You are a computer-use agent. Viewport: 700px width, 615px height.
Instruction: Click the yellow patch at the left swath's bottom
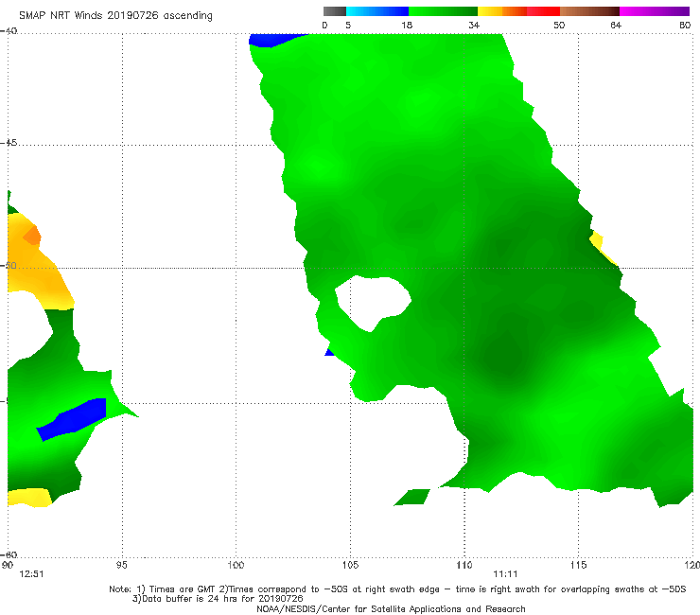[29, 498]
